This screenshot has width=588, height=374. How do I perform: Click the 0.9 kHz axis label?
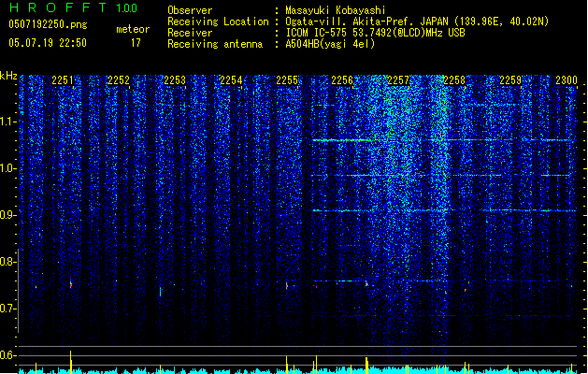(x=8, y=215)
